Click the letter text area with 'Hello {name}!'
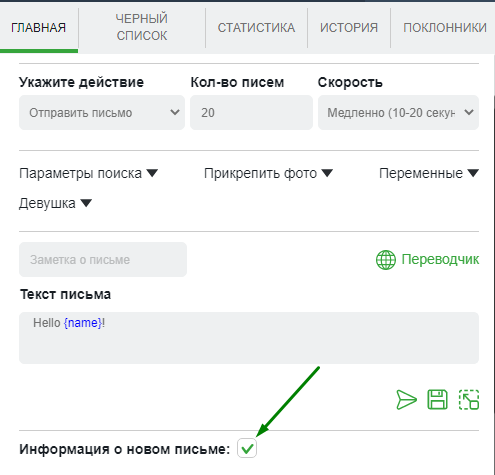Screen dimensions: 495x475 tap(249, 338)
